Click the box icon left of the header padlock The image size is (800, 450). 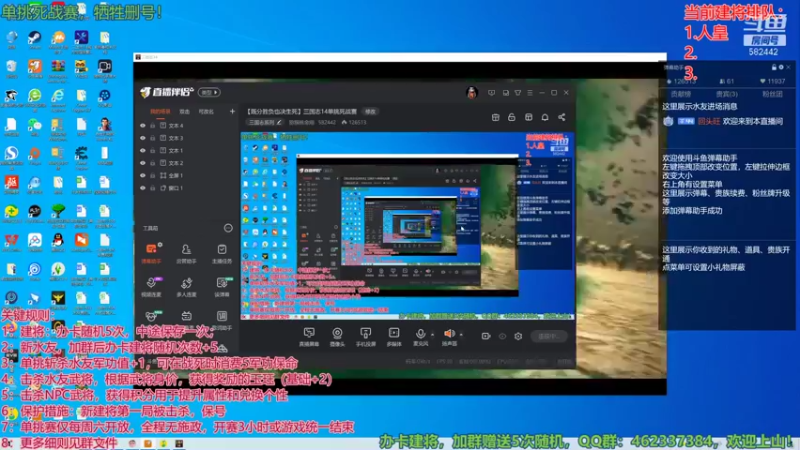point(495,117)
